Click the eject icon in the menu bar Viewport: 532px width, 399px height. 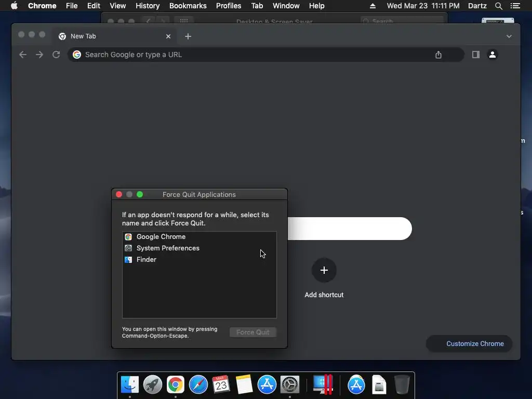click(x=373, y=6)
